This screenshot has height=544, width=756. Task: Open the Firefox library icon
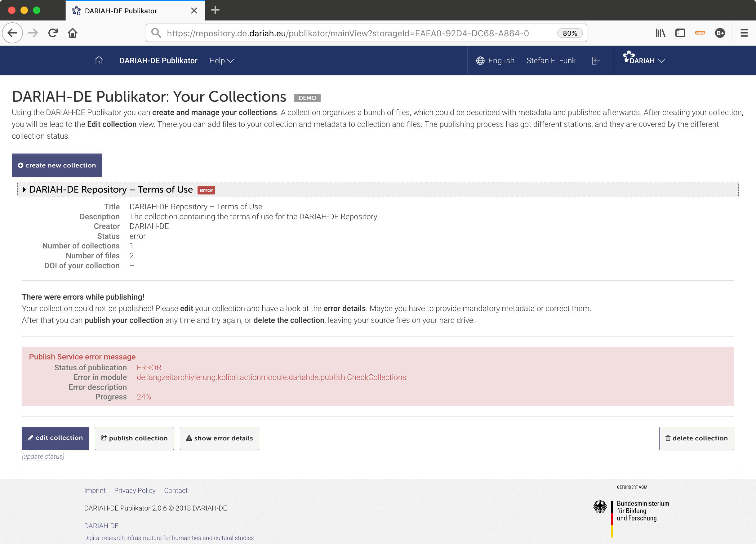[660, 33]
